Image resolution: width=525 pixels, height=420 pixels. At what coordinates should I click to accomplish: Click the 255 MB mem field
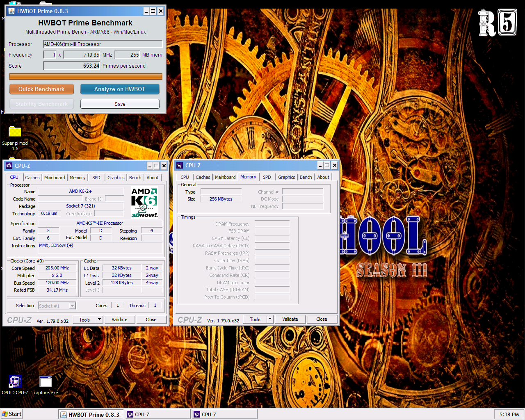[x=127, y=55]
